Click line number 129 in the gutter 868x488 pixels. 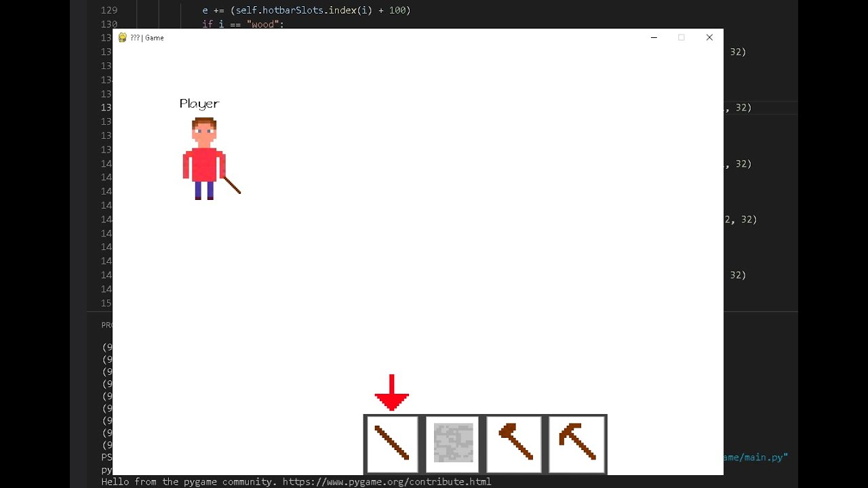(108, 10)
